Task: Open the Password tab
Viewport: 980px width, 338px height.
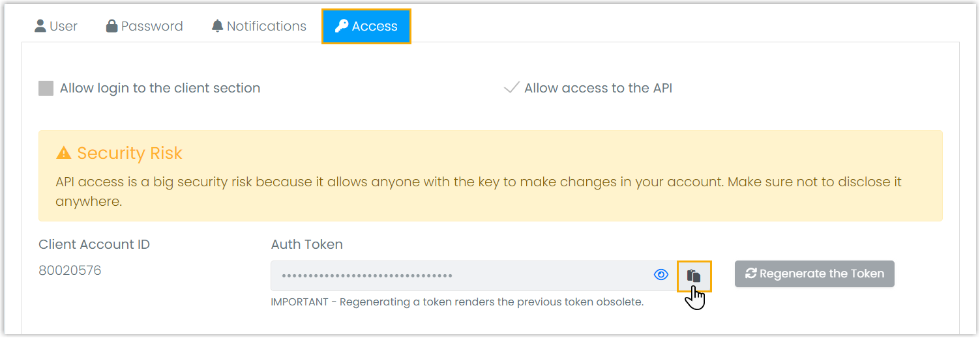Action: [x=152, y=26]
